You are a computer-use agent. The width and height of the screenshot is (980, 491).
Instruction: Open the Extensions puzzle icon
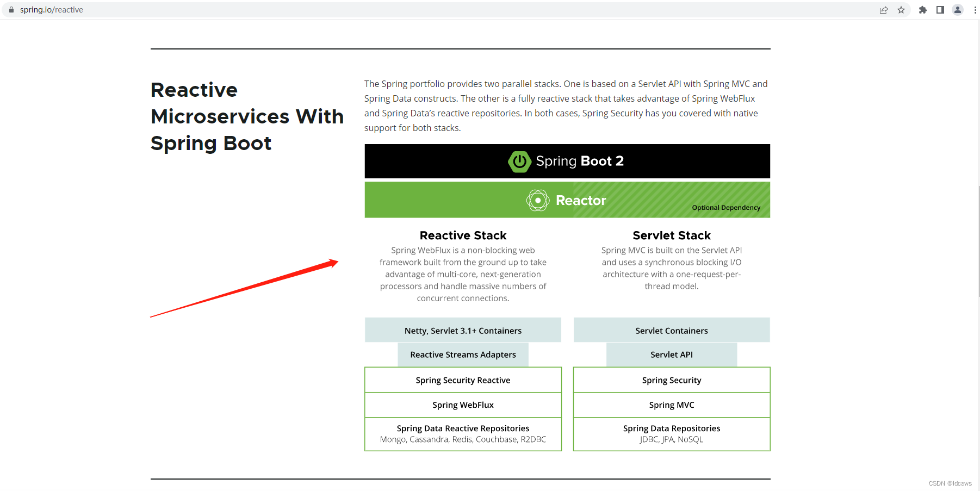pos(923,10)
